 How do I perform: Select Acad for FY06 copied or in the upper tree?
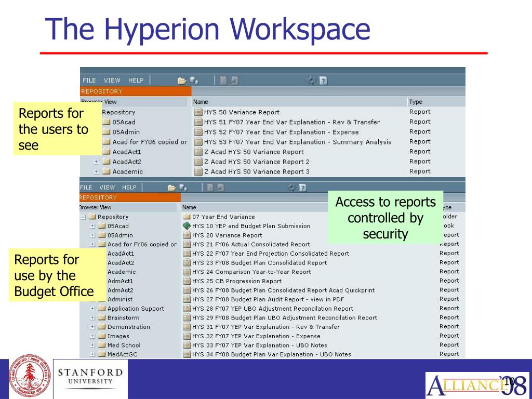(x=150, y=142)
